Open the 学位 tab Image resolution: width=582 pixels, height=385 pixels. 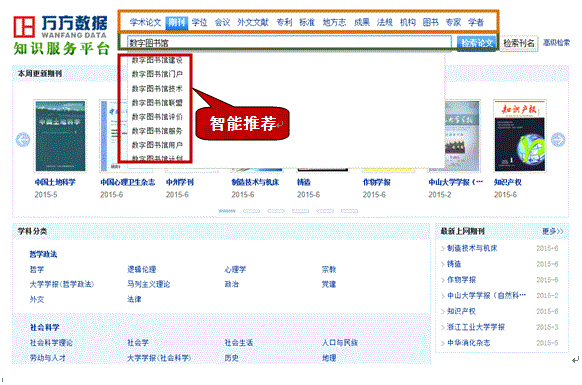click(199, 23)
